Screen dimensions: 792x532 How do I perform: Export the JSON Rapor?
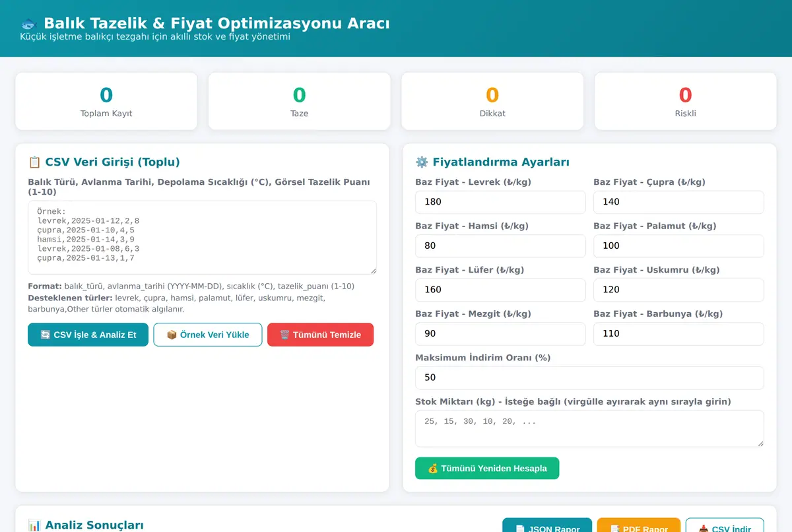[x=547, y=525]
